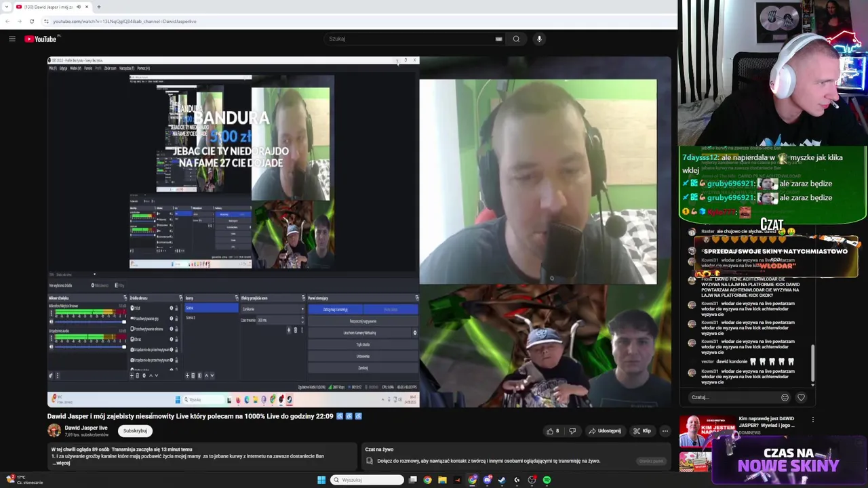This screenshot has height=488, width=868.
Task: Adjust microphone volume slider in OBS mixer
Action: tap(90, 322)
